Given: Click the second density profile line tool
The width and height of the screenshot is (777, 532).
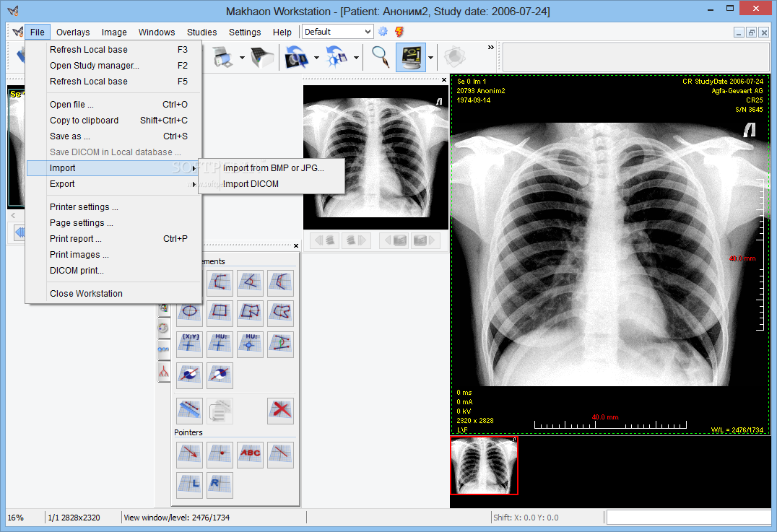Looking at the screenshot, I should 220,376.
